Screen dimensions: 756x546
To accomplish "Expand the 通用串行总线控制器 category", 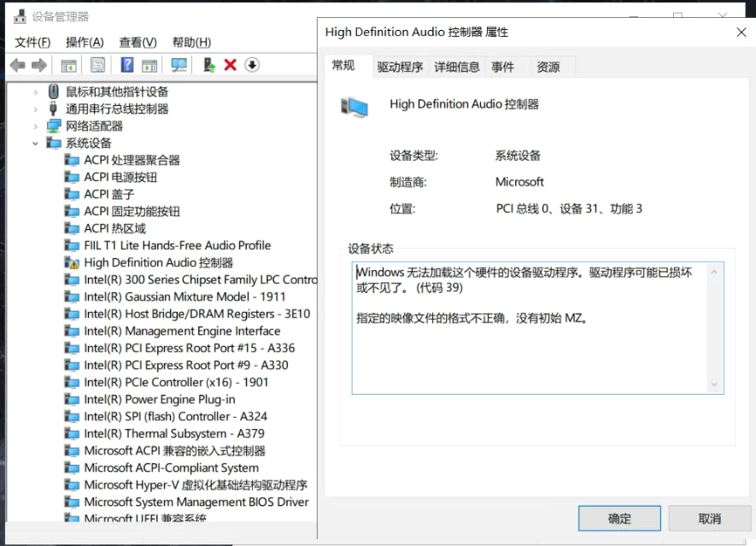I will click(35, 109).
